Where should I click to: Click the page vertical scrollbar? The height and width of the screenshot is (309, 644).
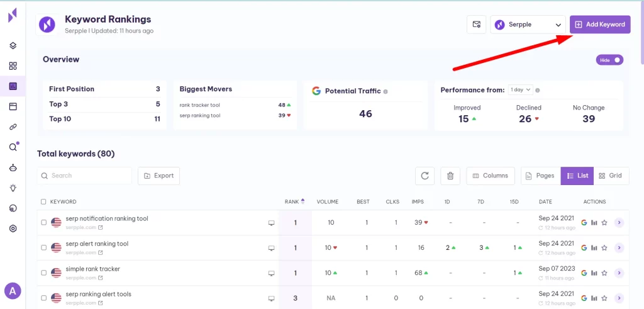642,33
